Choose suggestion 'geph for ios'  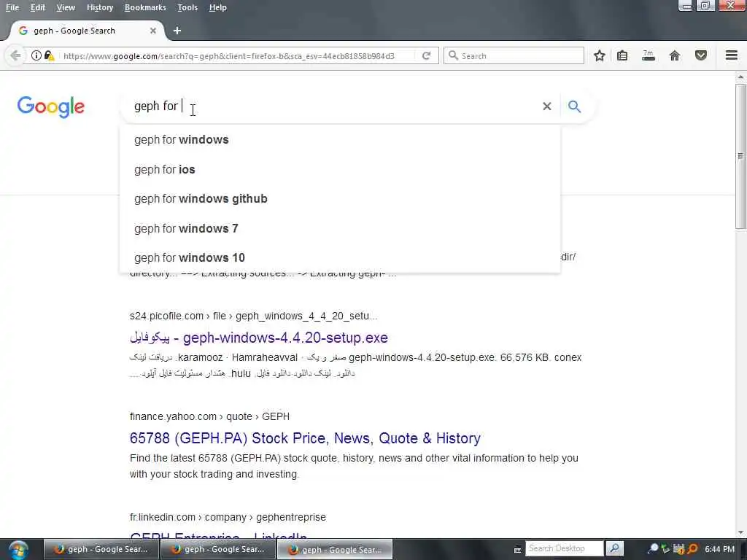(340, 169)
